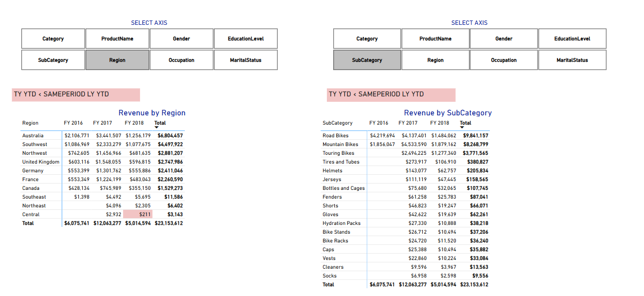
Task: Select the Tires and Tubes row label
Action: tap(341, 162)
